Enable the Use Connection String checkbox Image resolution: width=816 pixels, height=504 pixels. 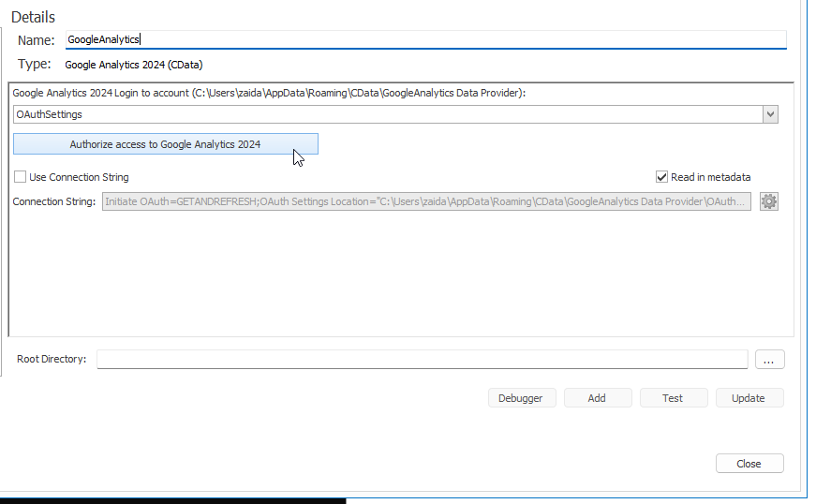click(20, 177)
